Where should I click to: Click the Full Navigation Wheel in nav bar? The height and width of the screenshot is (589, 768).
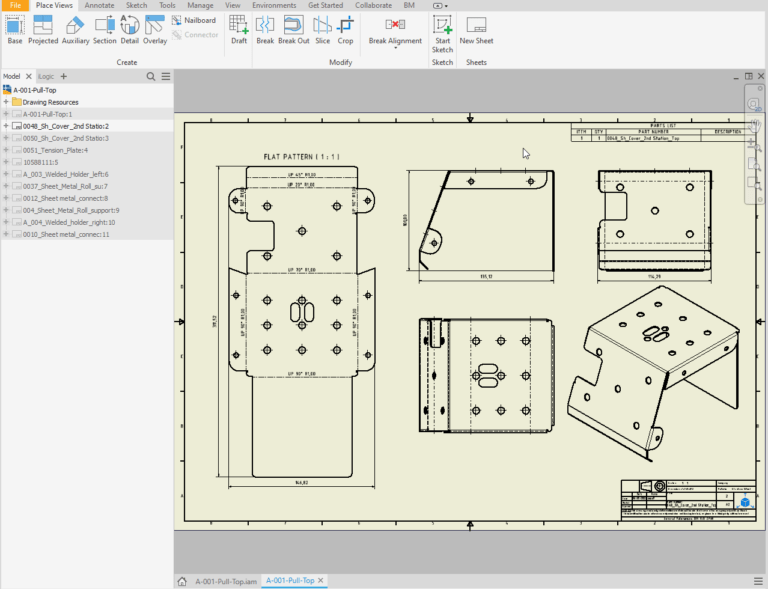point(753,104)
